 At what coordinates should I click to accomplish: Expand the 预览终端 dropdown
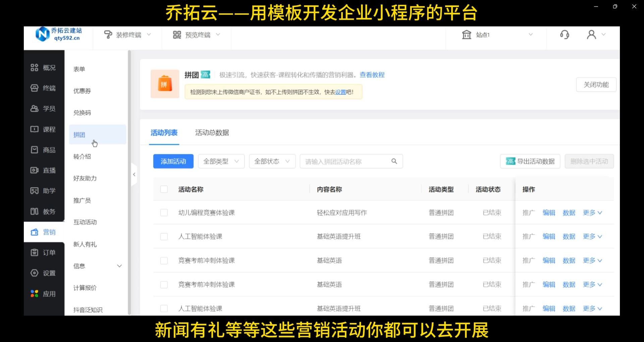(218, 35)
